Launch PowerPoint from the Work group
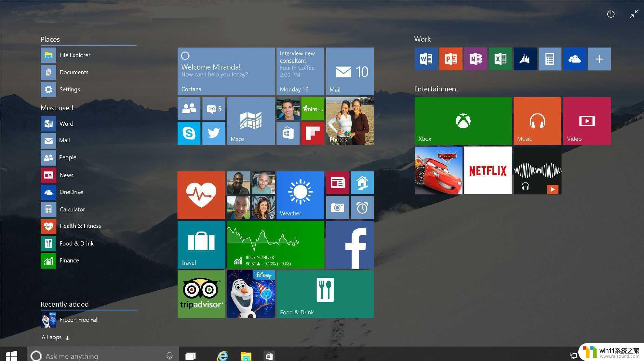Screen dimensions: 644x361 point(451,59)
